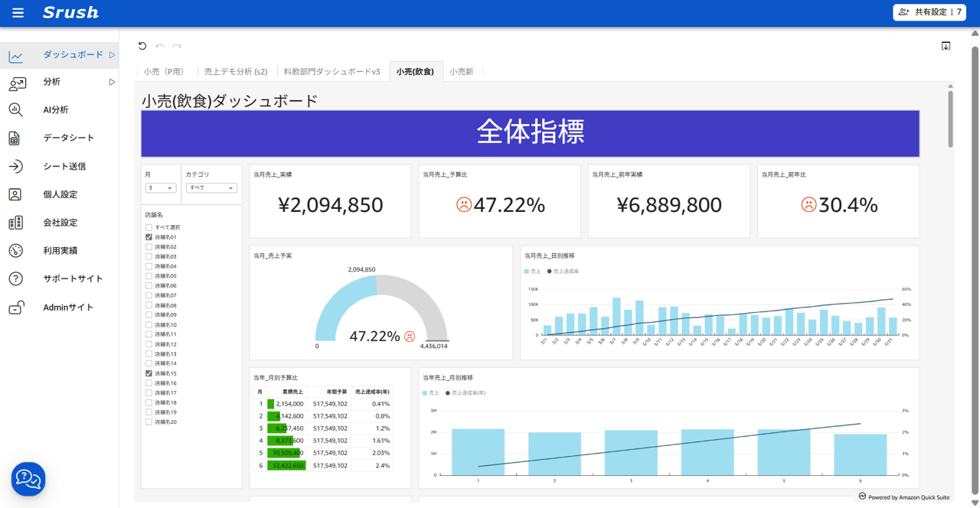Open the hamburger menu icon

coord(18,12)
